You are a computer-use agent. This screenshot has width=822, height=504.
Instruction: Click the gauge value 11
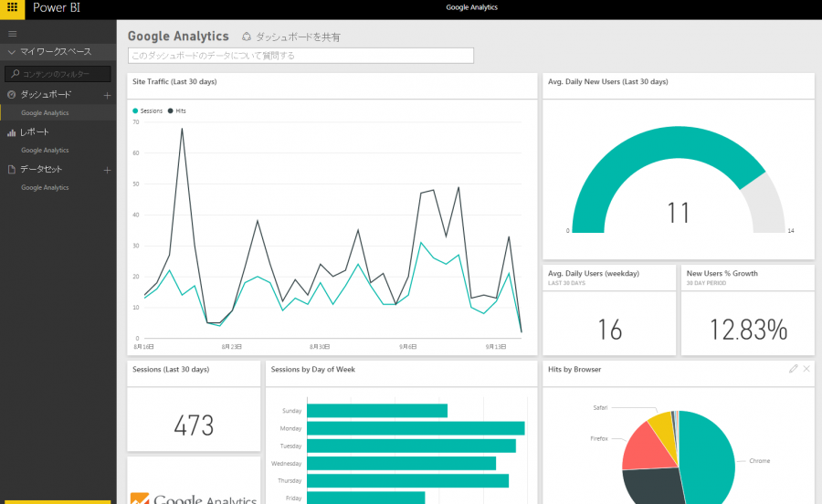point(679,213)
